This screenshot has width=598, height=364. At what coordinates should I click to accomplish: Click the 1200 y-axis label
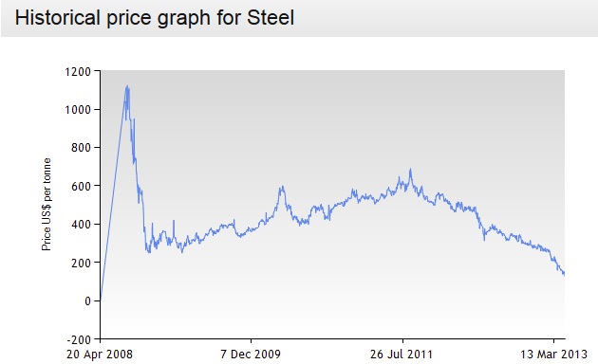point(78,72)
